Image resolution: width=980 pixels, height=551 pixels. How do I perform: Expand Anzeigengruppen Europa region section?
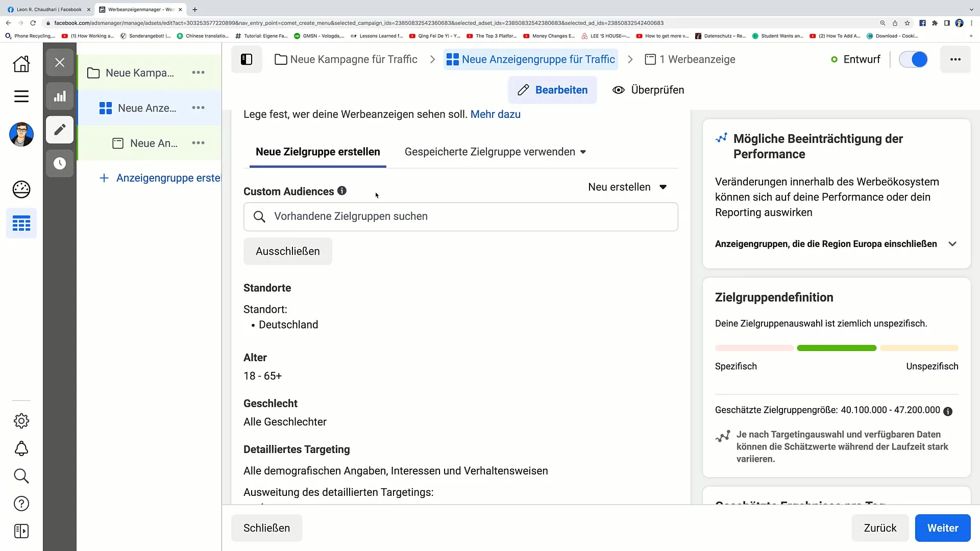955,243
